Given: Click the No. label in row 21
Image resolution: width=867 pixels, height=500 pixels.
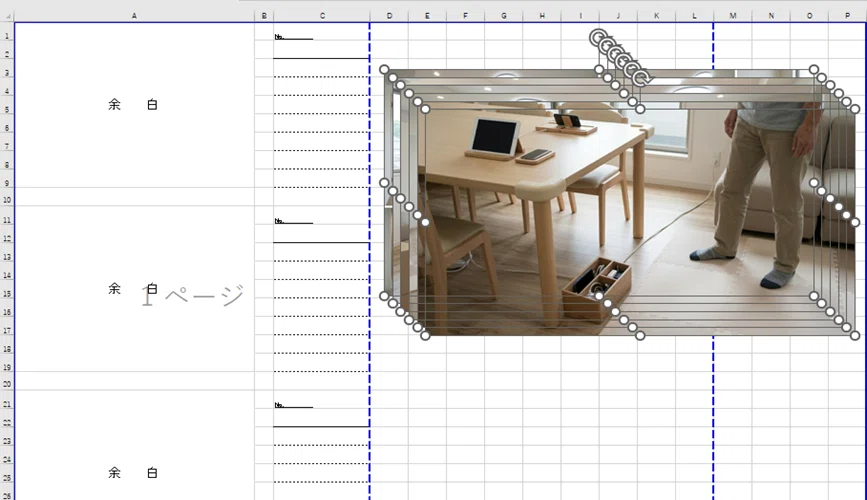Looking at the screenshot, I should tap(279, 405).
